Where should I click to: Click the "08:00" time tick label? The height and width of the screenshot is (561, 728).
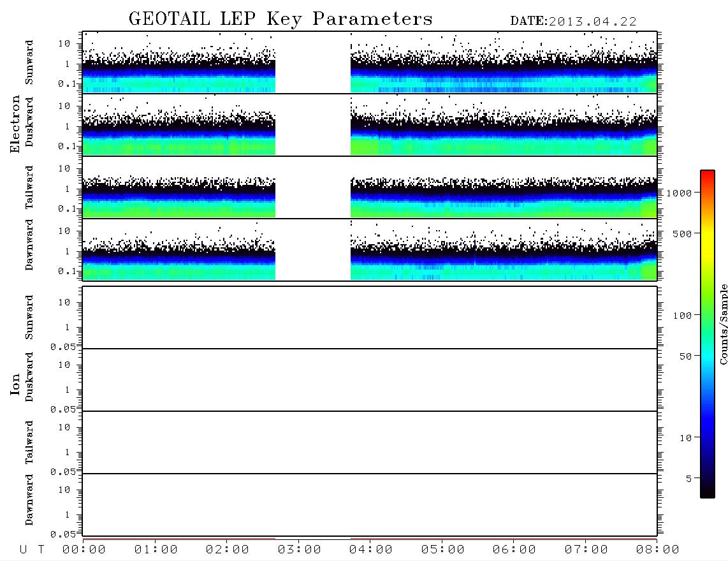[x=658, y=550]
